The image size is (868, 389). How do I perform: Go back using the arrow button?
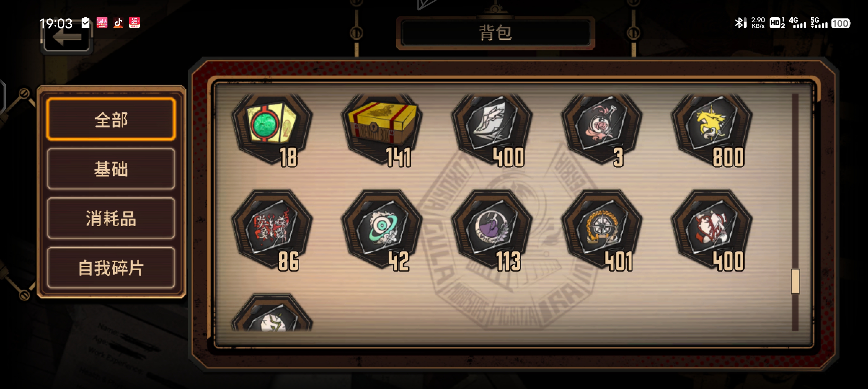(67, 38)
